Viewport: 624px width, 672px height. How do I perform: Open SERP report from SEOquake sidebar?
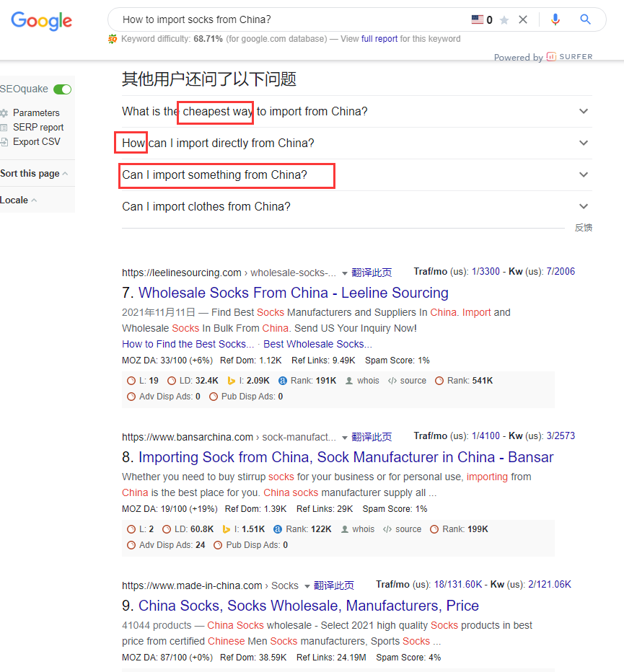(38, 128)
